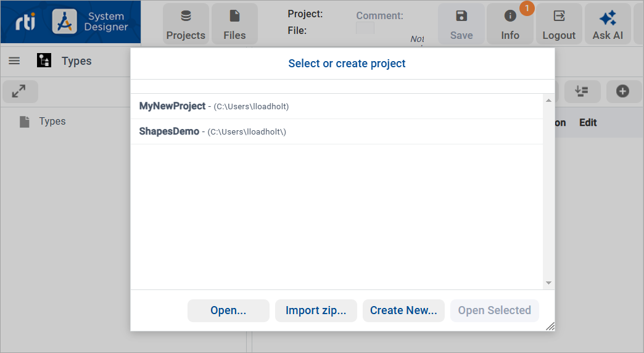Launch the Ask AI sparkle assistant
Viewport: 644px width, 353px height.
pos(608,24)
